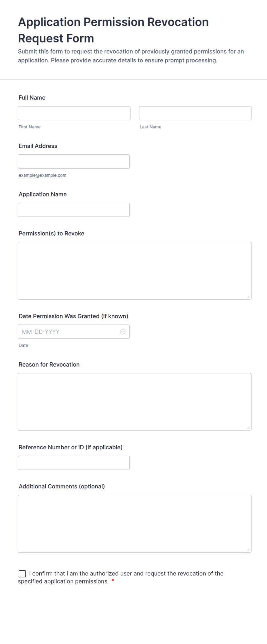Click into Permission(s) to Revoke textarea

[x=135, y=271]
